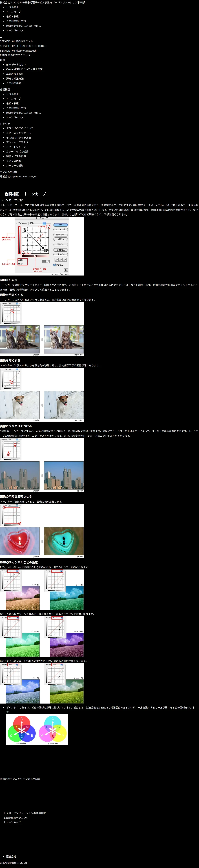Open その他の機能 link
199x868 pixels.
pyautogui.click(x=13, y=83)
